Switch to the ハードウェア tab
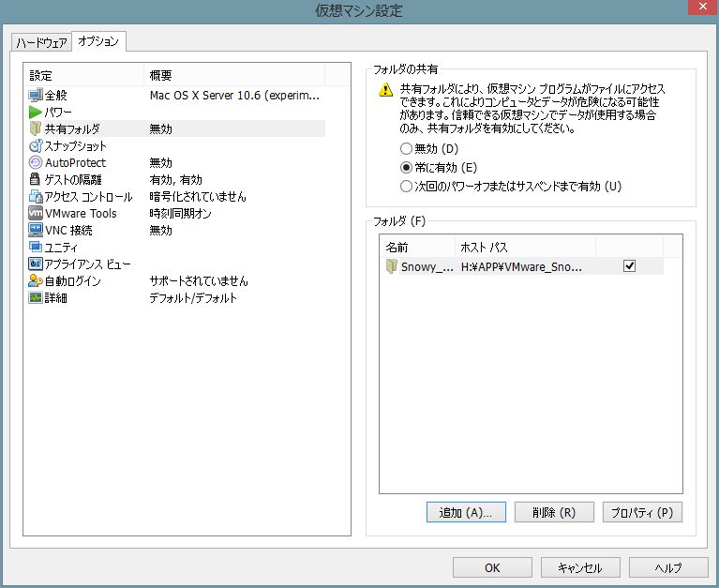Viewport: 719px width, 588px height. coord(41,42)
